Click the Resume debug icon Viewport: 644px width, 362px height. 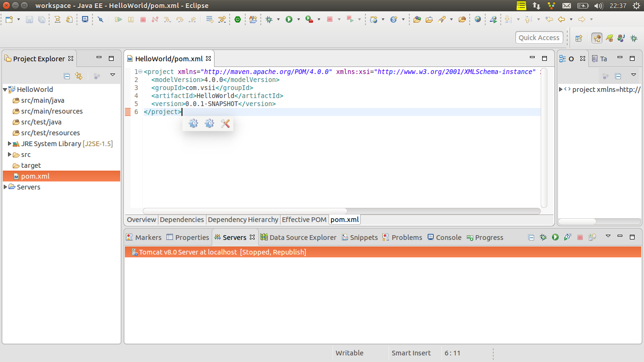(118, 19)
